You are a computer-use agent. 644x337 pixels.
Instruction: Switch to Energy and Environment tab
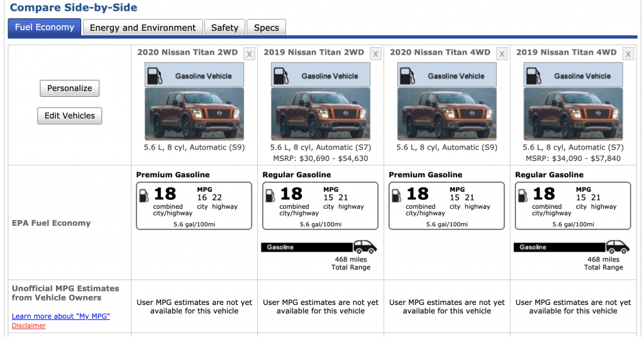(143, 28)
